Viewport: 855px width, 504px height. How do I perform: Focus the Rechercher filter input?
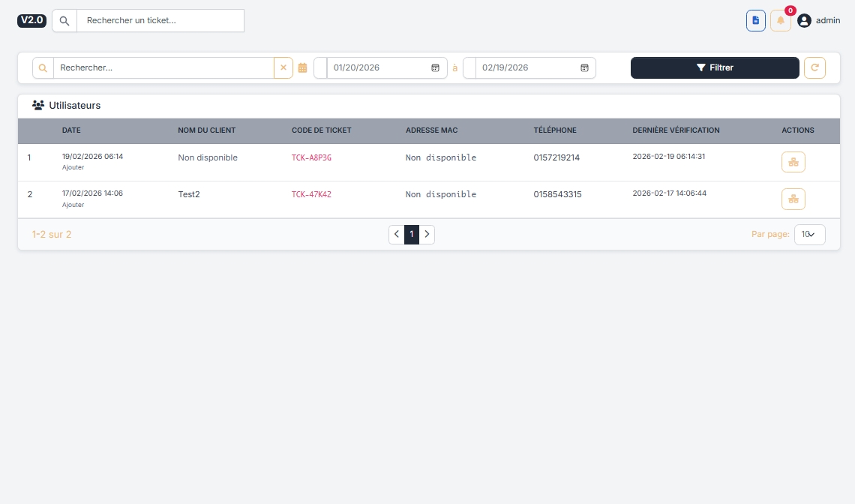tap(163, 67)
